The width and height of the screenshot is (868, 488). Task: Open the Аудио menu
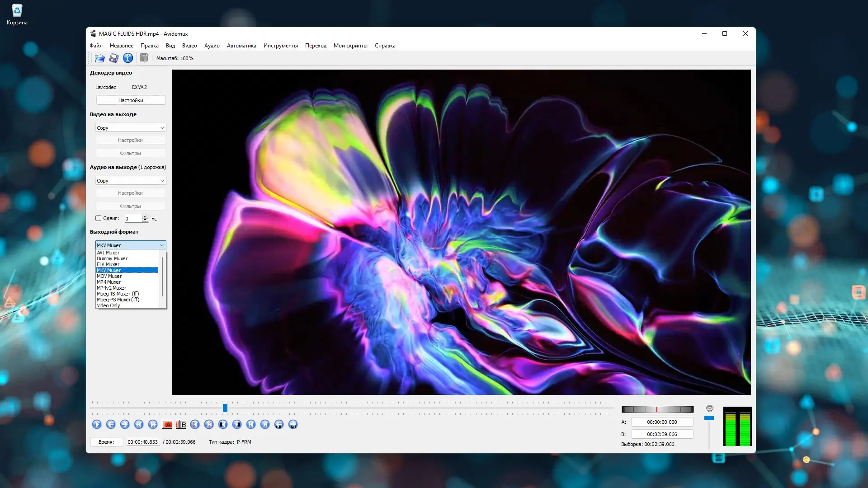pos(212,46)
